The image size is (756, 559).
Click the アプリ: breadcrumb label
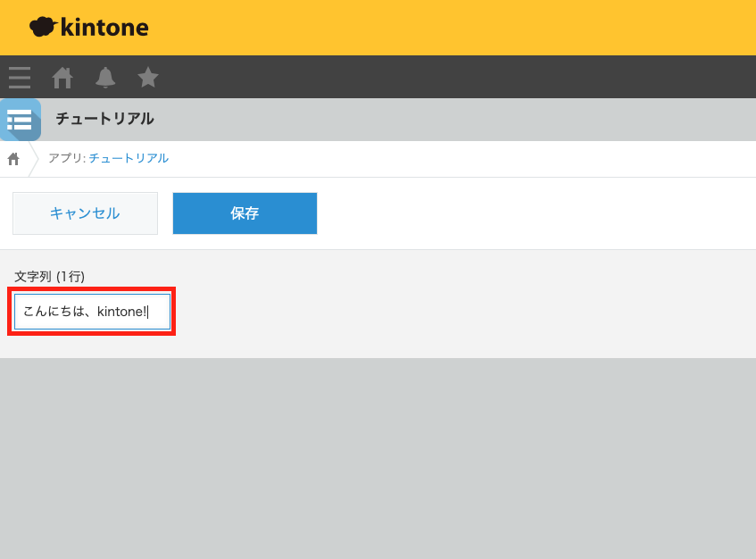pos(66,158)
